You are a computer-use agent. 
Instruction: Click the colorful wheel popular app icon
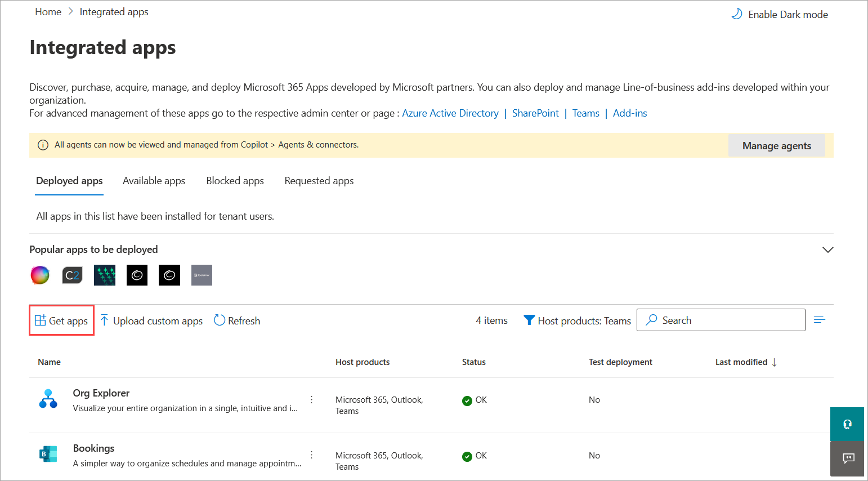(x=39, y=275)
